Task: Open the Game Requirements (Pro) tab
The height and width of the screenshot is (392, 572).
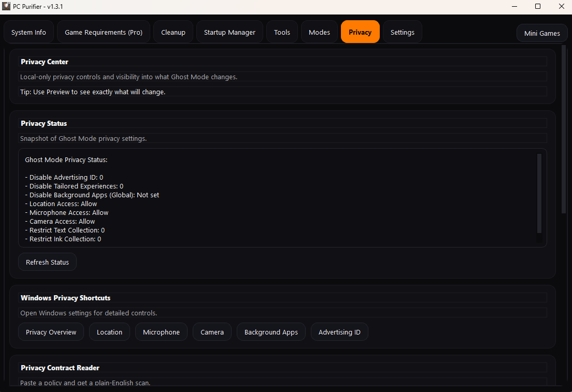Action: click(x=103, y=32)
